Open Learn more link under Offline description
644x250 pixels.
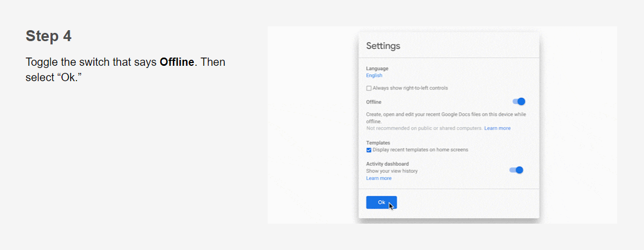click(498, 128)
